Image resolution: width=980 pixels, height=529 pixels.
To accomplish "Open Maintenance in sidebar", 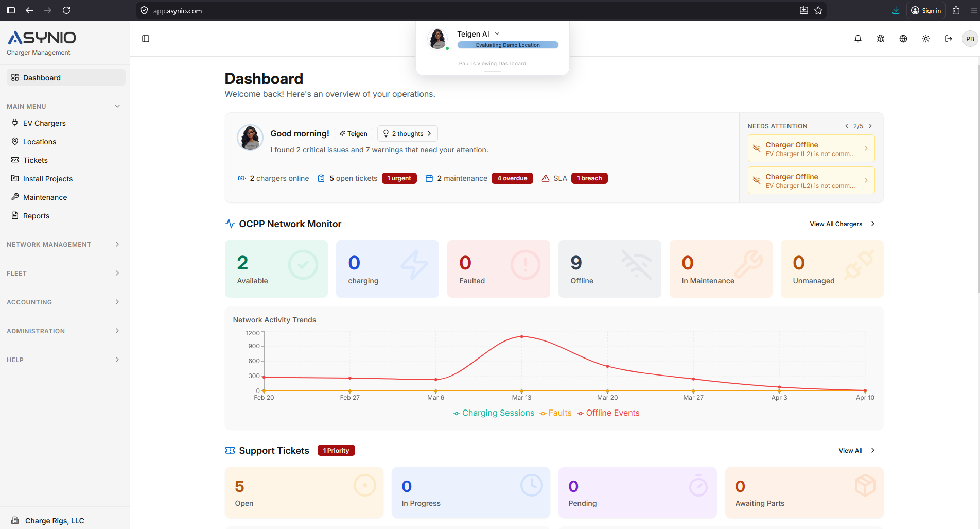I will click(66, 197).
